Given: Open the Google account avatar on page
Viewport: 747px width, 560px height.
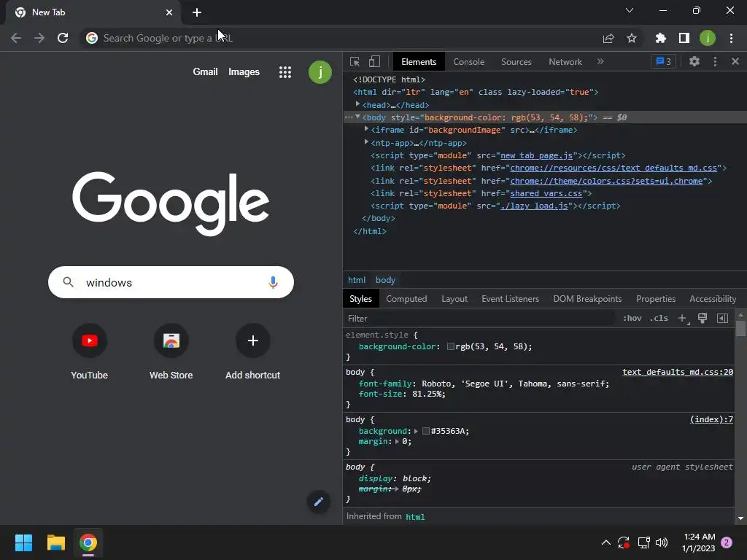Looking at the screenshot, I should coord(320,72).
